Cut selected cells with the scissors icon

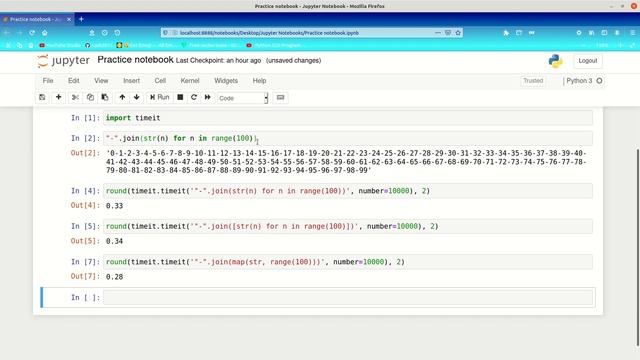[x=75, y=98]
